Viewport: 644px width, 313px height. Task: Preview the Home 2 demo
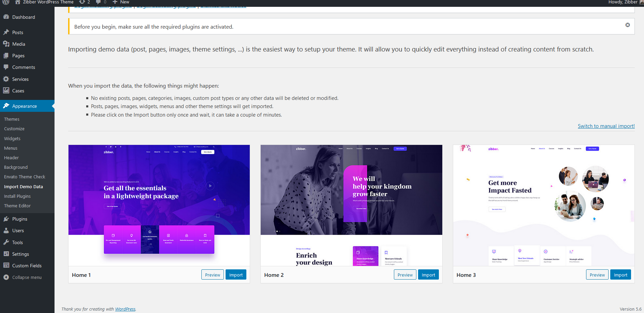(405, 275)
